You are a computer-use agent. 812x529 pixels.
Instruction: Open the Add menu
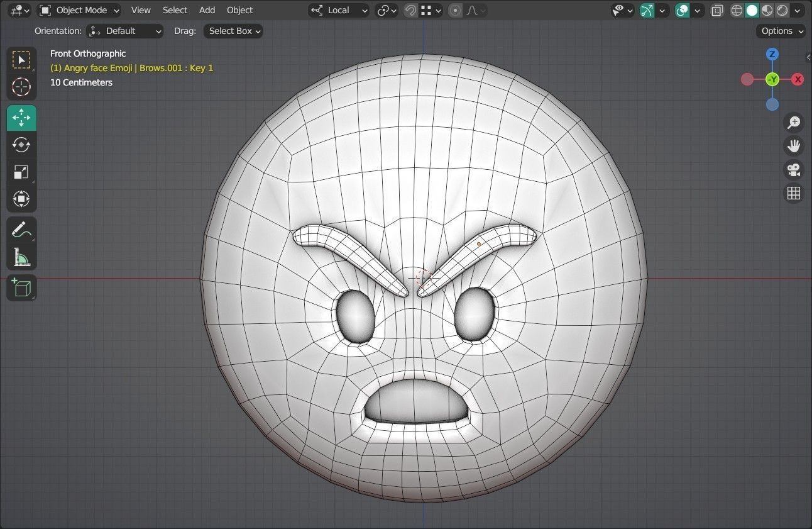pos(207,10)
